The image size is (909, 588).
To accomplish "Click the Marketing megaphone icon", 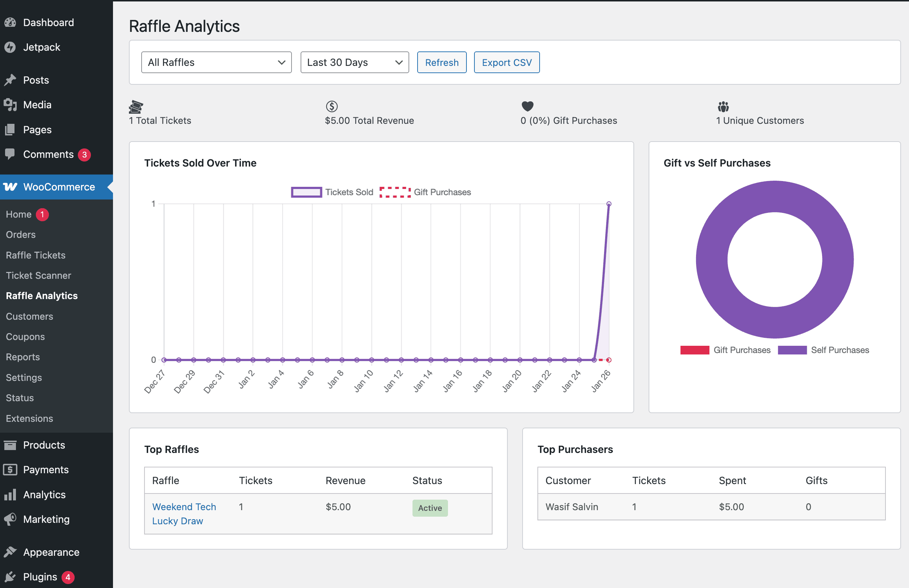I will (10, 519).
